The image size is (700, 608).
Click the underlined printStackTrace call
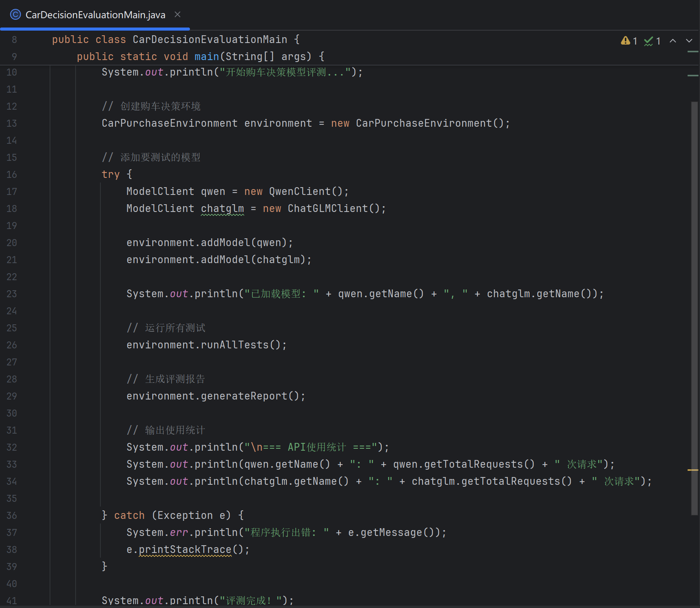185,549
